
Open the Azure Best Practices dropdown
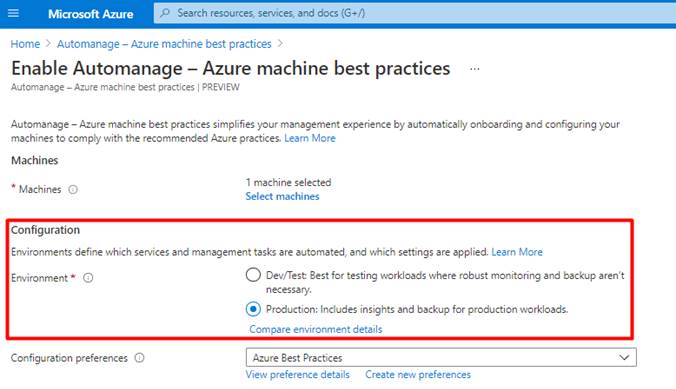(441, 358)
